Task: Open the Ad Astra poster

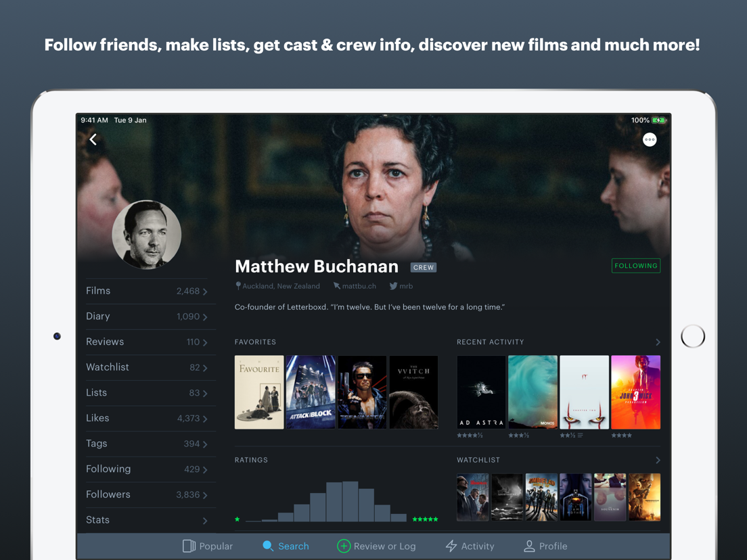Action: tap(481, 392)
